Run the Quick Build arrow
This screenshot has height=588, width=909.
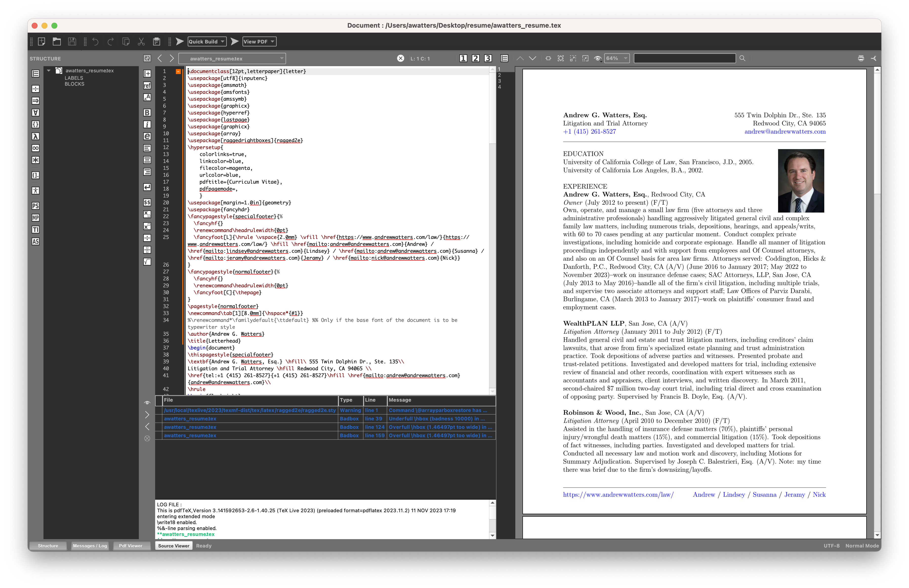click(x=180, y=41)
